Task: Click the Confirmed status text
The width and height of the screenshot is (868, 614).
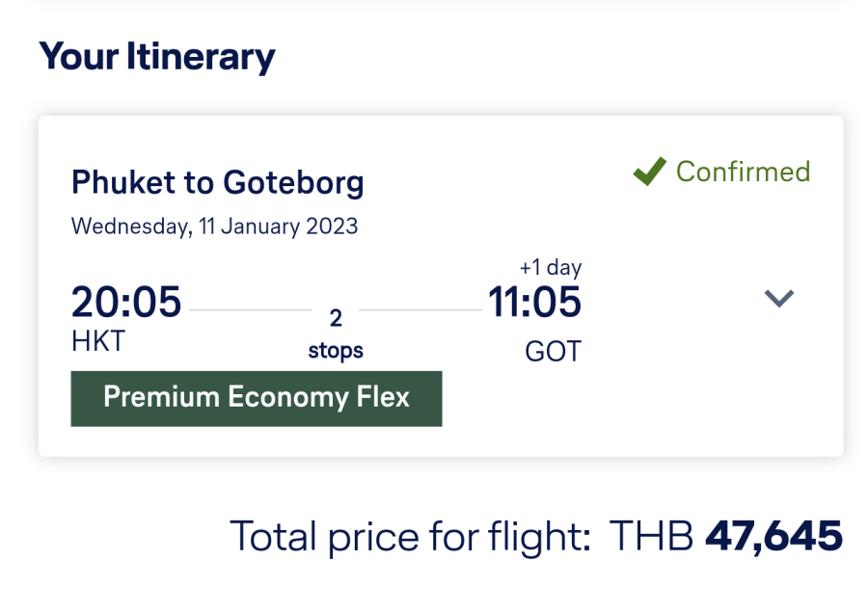Action: click(743, 172)
